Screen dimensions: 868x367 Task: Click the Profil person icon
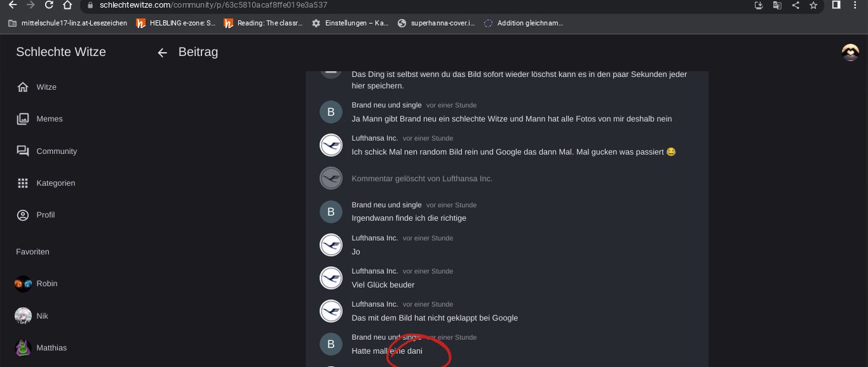[x=23, y=215]
